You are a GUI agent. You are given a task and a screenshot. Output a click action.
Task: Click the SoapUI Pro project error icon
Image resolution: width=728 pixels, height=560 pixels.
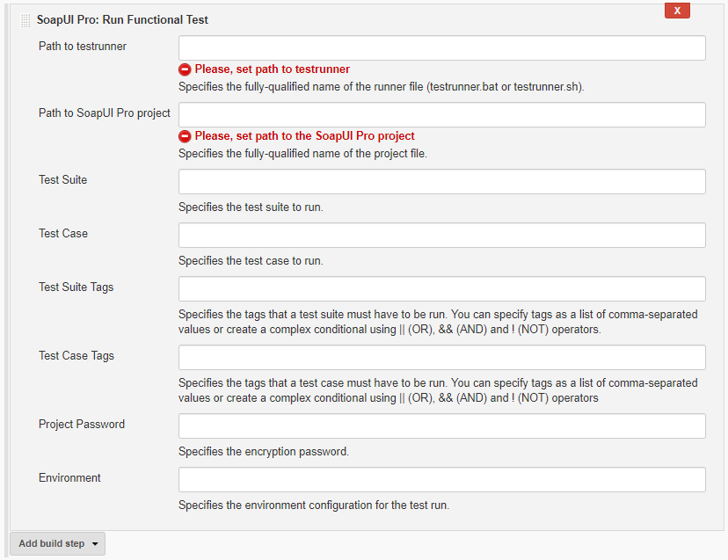pyautogui.click(x=185, y=136)
